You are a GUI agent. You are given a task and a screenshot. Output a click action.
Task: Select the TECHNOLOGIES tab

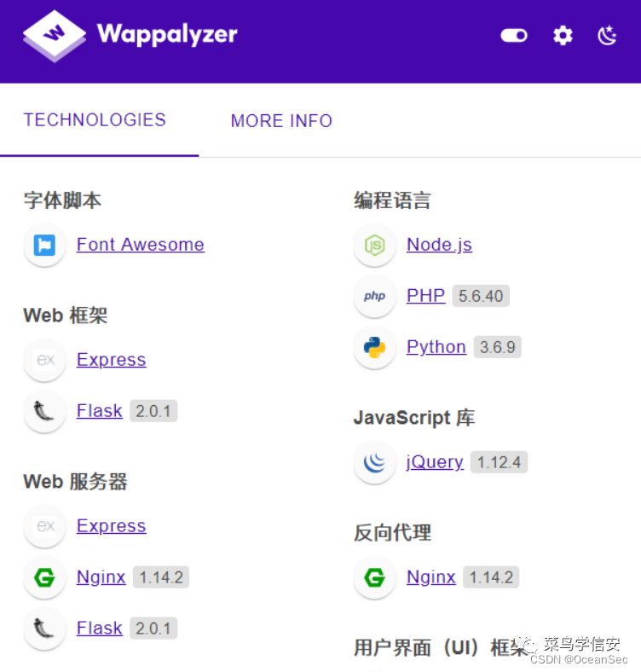pyautogui.click(x=95, y=120)
